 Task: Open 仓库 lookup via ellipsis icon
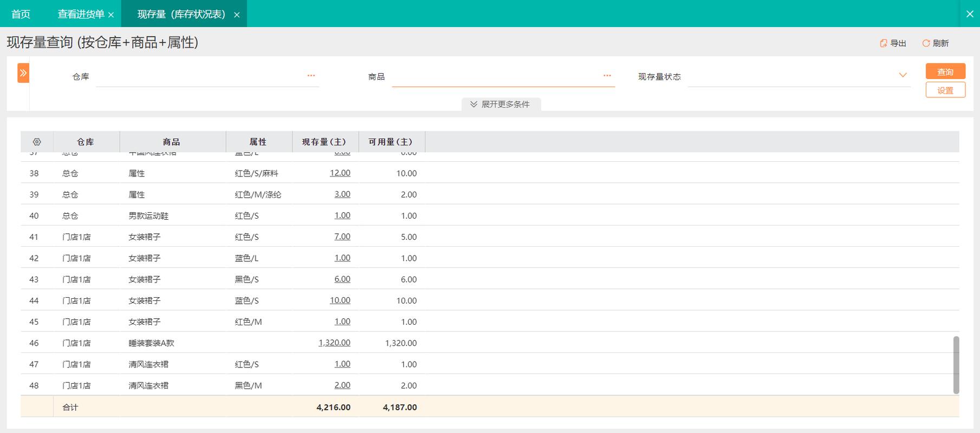311,76
